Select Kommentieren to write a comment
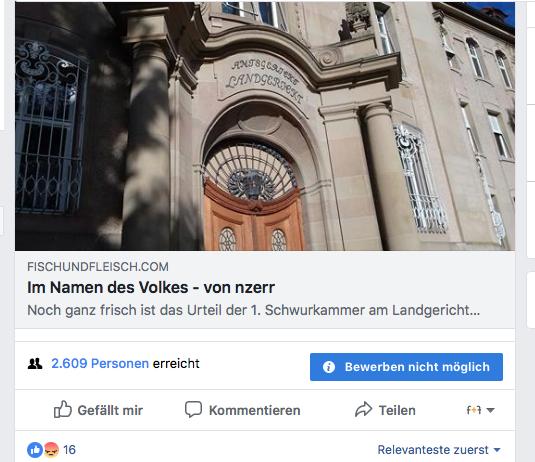This screenshot has height=462, width=535. pos(255,410)
